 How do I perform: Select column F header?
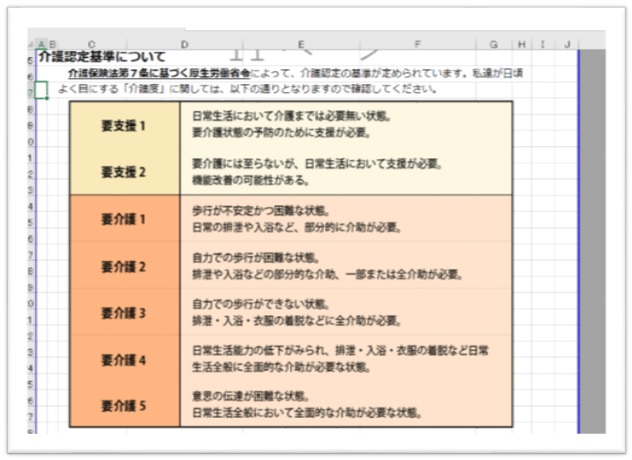(x=418, y=44)
